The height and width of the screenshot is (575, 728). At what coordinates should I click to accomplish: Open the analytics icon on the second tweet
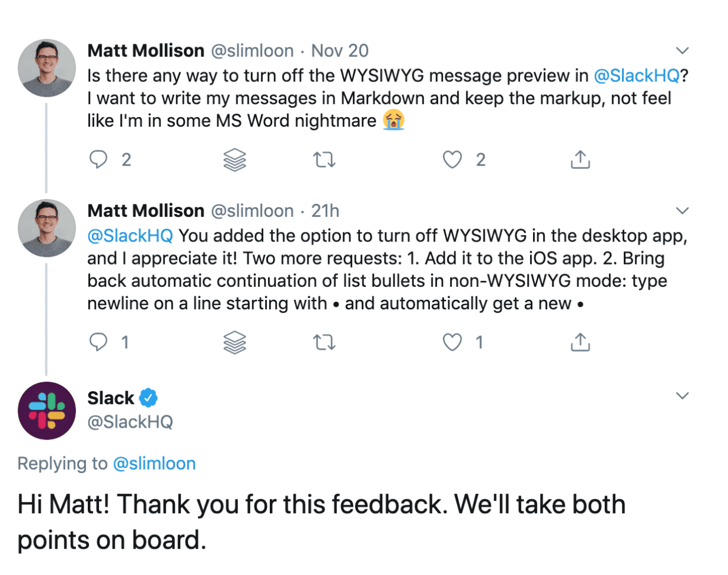click(x=234, y=342)
